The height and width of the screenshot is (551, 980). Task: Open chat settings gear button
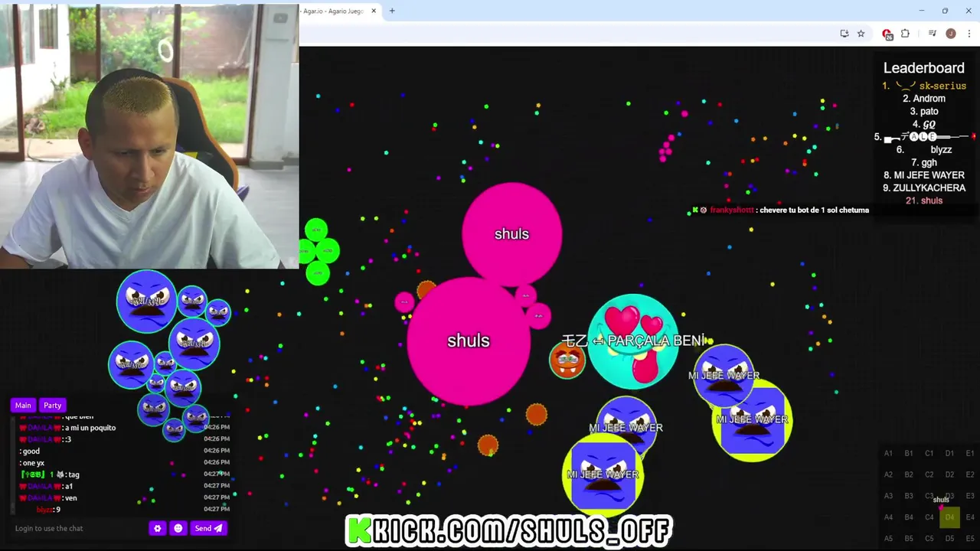tap(157, 528)
